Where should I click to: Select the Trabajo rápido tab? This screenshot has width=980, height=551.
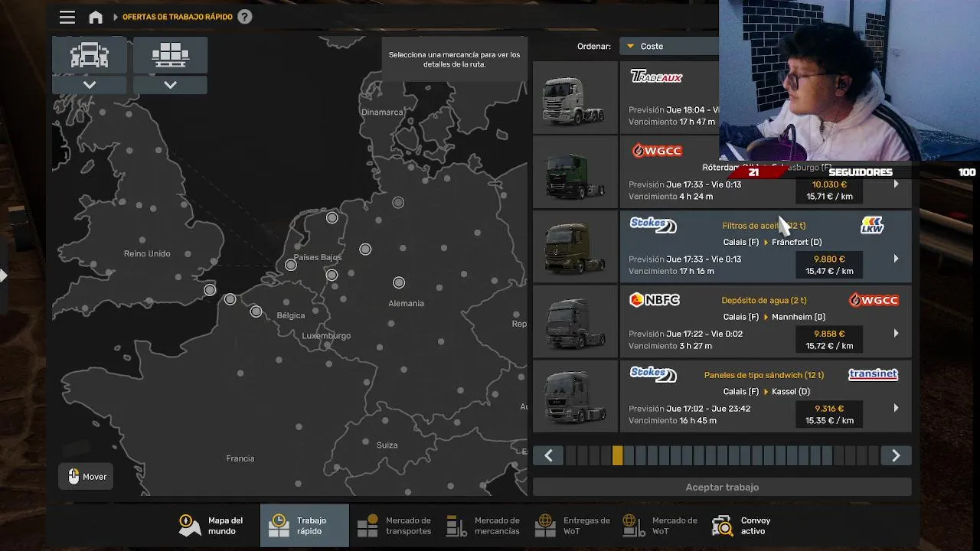304,526
